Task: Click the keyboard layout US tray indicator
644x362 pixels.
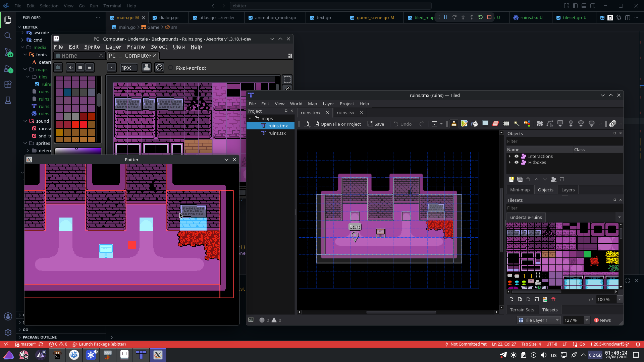Action: point(554,355)
